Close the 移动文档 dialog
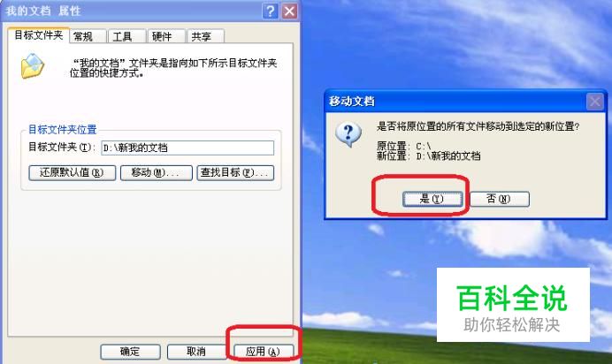 click(x=595, y=102)
